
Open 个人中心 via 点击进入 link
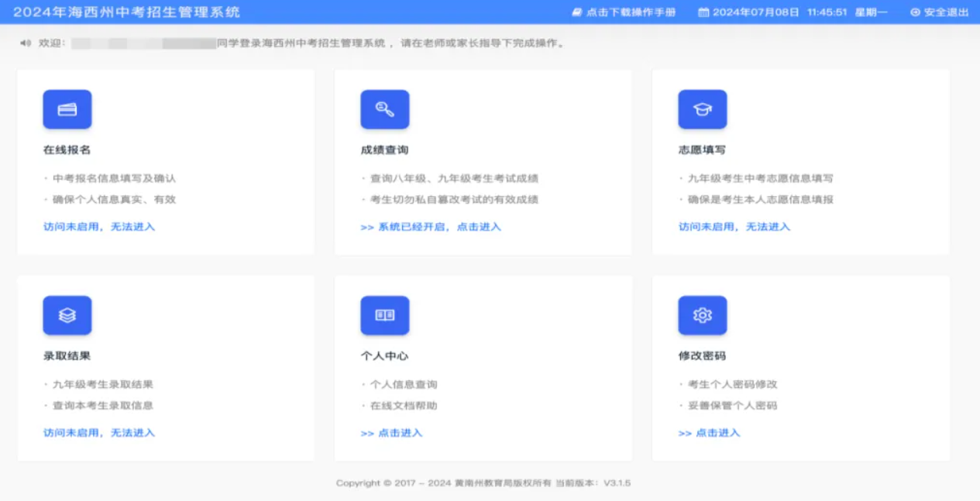tap(392, 433)
